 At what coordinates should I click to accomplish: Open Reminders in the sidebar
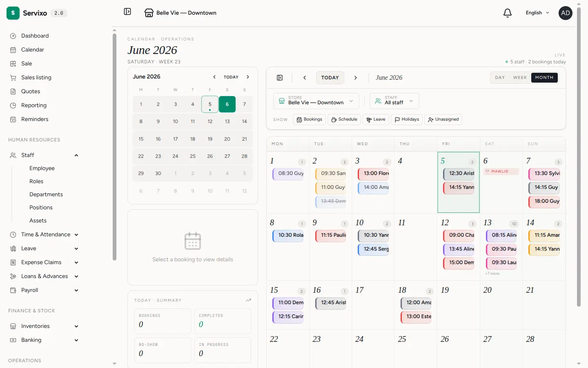35,119
